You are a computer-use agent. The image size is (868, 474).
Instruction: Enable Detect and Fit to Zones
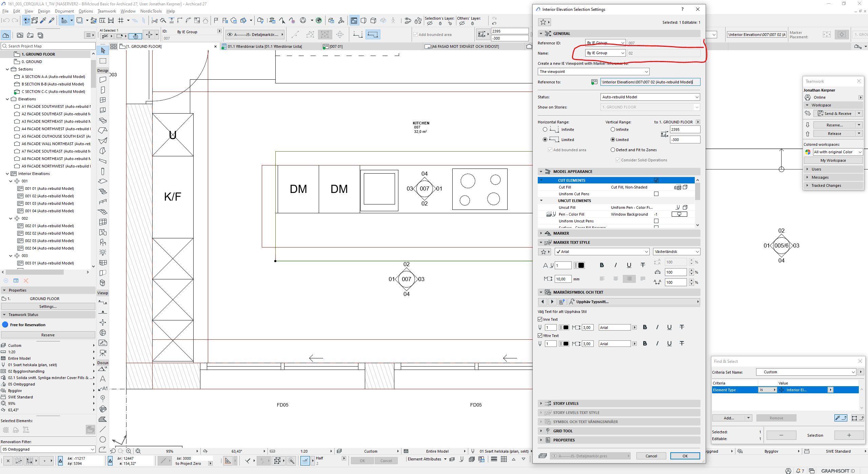[x=613, y=150]
